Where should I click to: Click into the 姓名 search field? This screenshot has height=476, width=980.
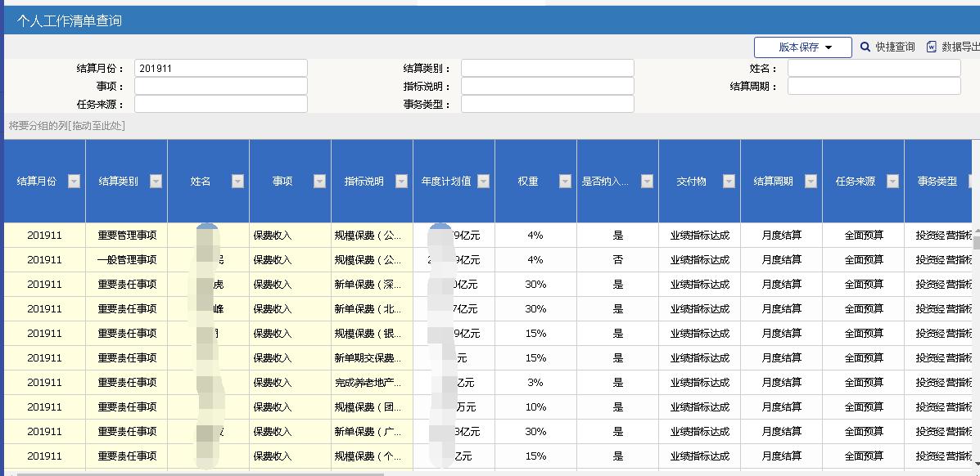[874, 69]
